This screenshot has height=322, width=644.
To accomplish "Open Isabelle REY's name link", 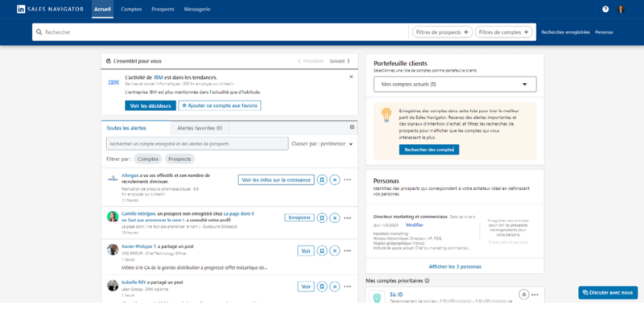I will pyautogui.click(x=134, y=283).
